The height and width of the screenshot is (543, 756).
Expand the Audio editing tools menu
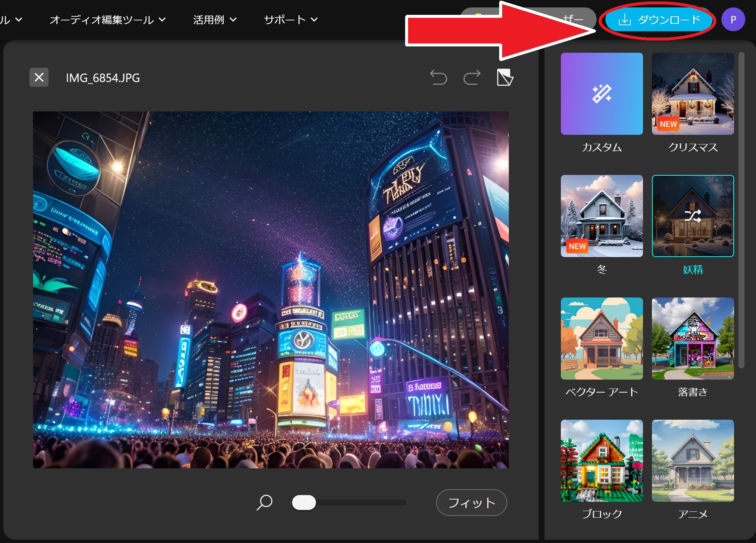107,20
